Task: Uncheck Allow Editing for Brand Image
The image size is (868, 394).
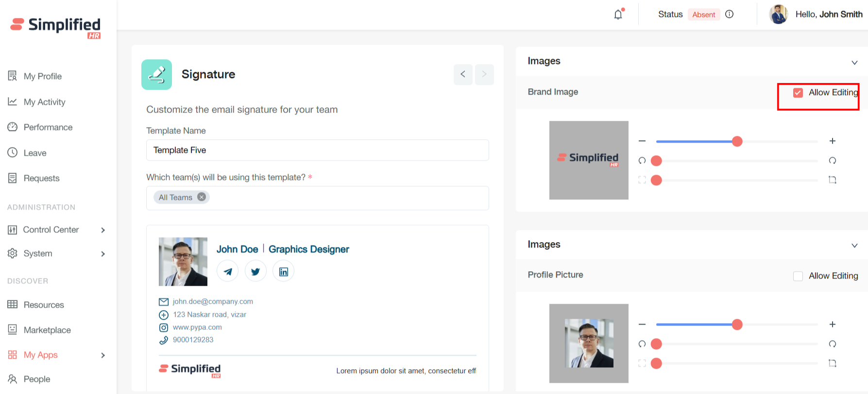Action: (798, 93)
